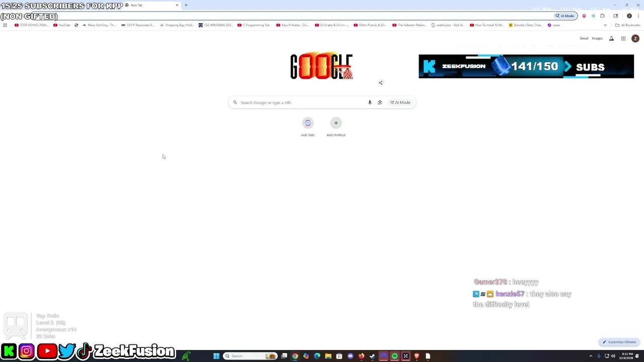Open the tab search side panel icon
The image size is (644, 362).
(x=616, y=16)
